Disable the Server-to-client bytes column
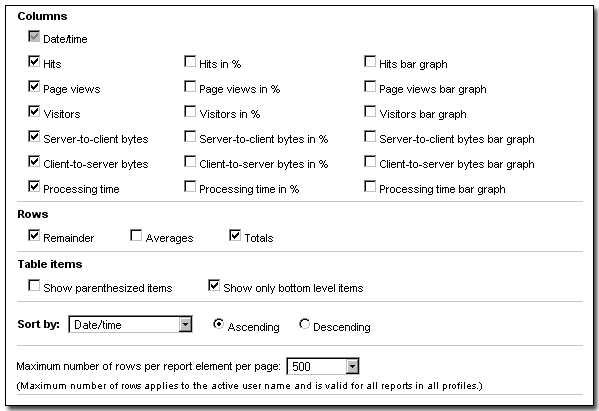599x411 pixels. pyautogui.click(x=34, y=137)
